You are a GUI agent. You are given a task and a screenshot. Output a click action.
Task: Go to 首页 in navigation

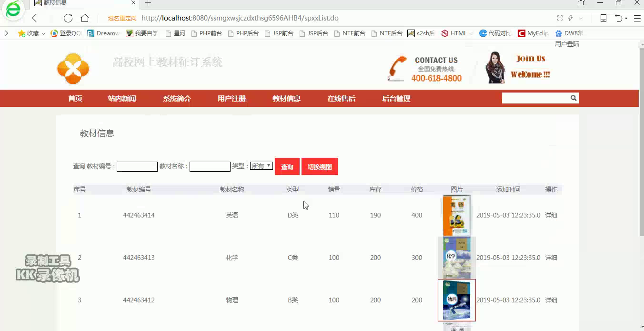click(75, 99)
